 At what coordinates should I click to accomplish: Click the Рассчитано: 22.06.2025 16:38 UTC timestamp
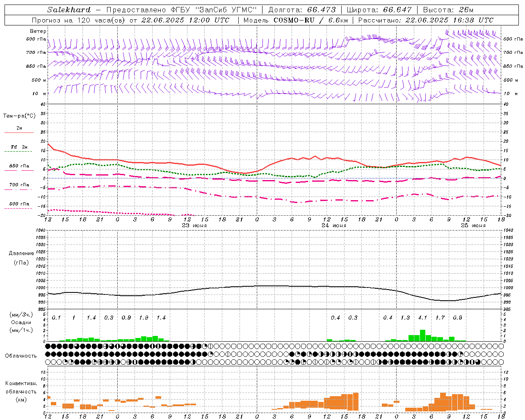[426, 20]
